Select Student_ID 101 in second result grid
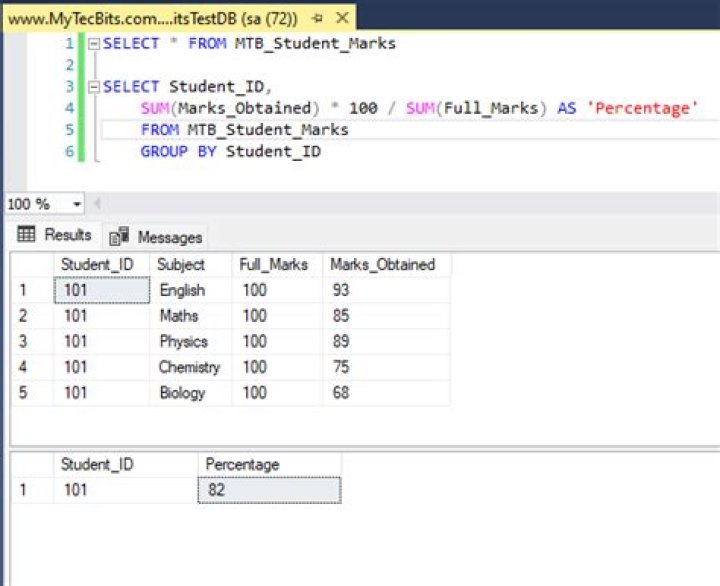The width and height of the screenshot is (720, 586). 126,490
